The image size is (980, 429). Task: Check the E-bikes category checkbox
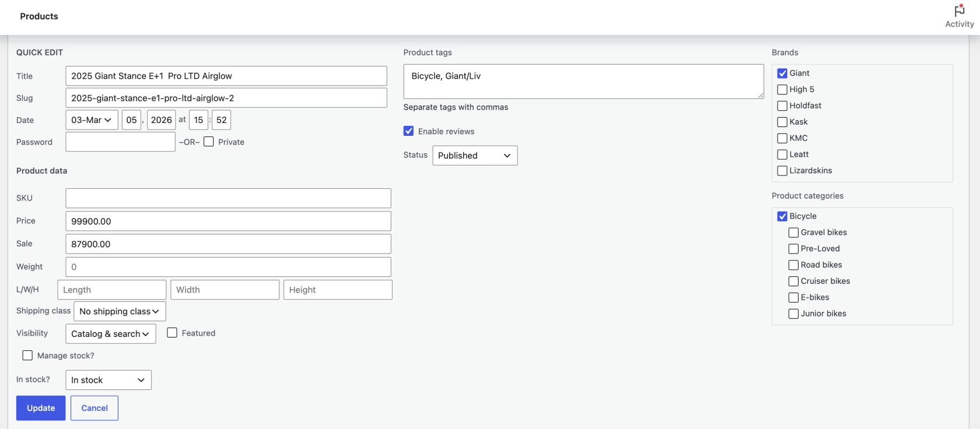coord(793,298)
